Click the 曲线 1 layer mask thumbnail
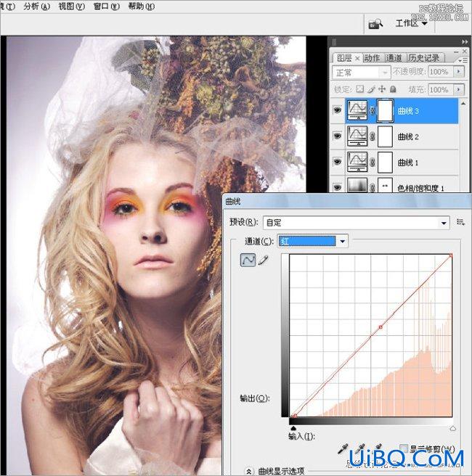472x476 pixels. pos(385,162)
